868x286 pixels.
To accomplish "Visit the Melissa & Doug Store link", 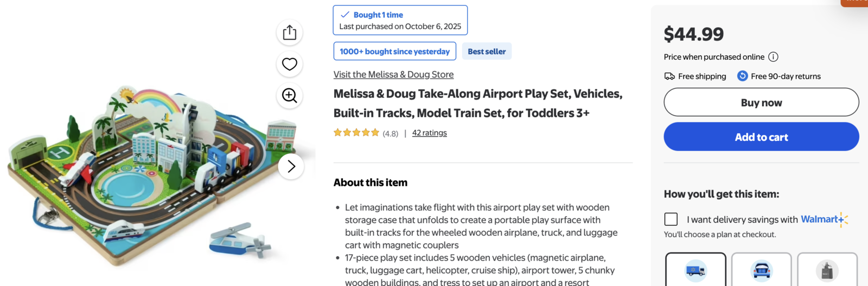I will [393, 75].
